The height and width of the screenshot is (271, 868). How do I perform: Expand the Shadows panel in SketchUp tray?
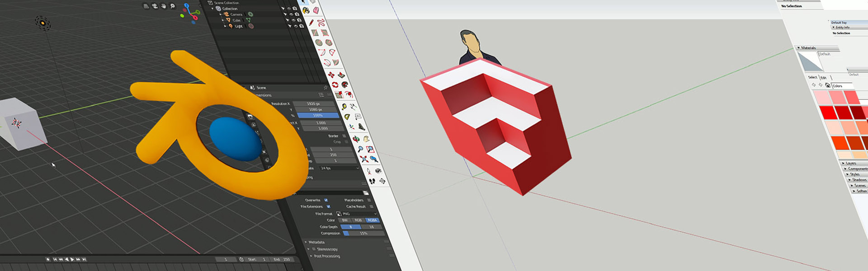[849, 180]
